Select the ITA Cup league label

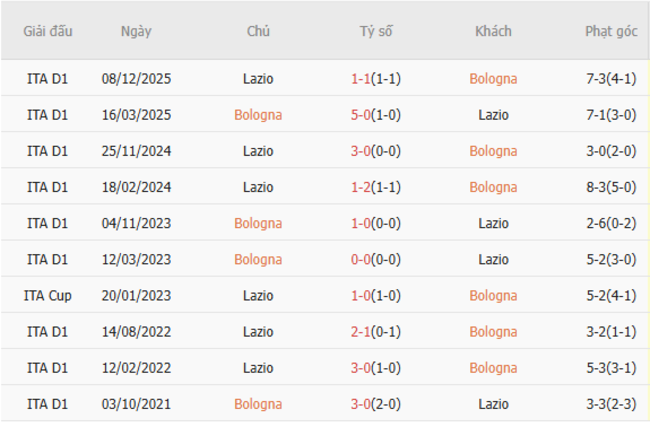pyautogui.click(x=48, y=295)
